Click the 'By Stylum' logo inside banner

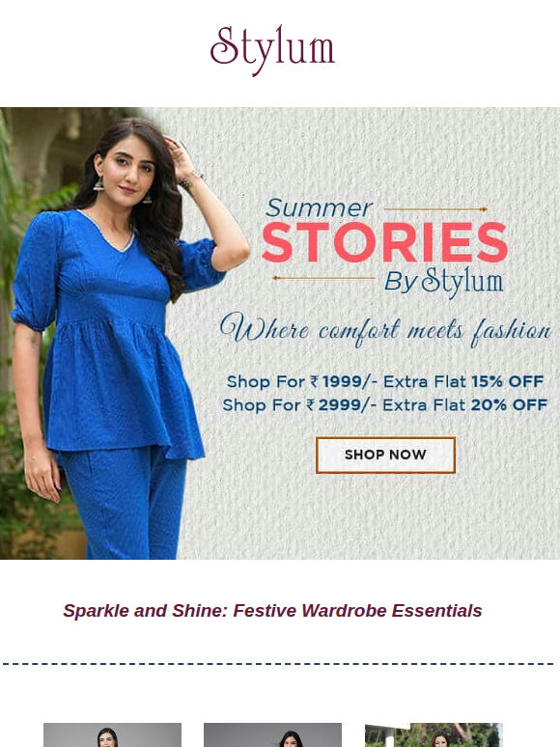click(444, 282)
